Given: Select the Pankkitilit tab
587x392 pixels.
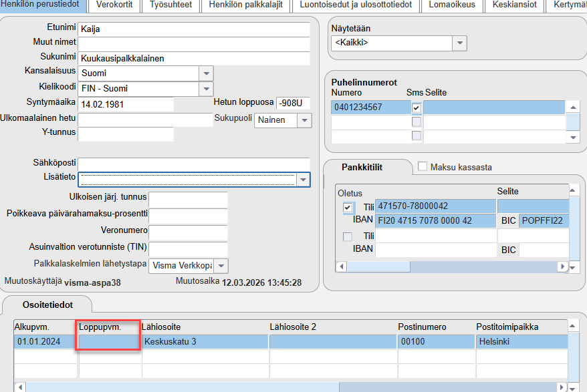Looking at the screenshot, I should tap(362, 167).
